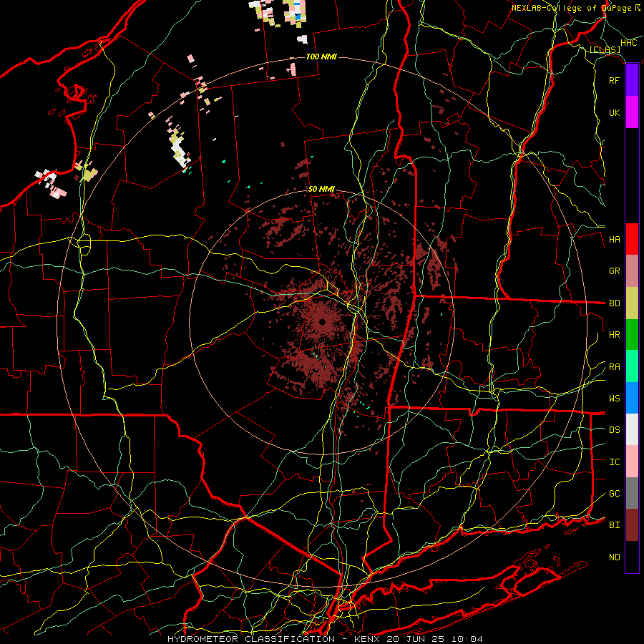Click the UK magenta legend swatch
Screen dimensions: 644x644
[632, 112]
